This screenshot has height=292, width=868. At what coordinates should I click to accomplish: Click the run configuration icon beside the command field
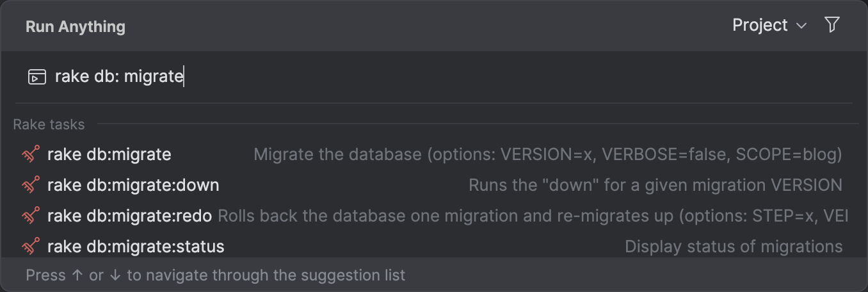click(x=37, y=77)
